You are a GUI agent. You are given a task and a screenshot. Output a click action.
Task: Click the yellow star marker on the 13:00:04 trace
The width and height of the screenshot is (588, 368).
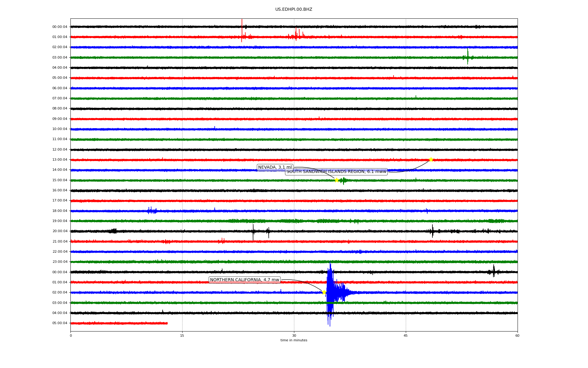point(431,159)
